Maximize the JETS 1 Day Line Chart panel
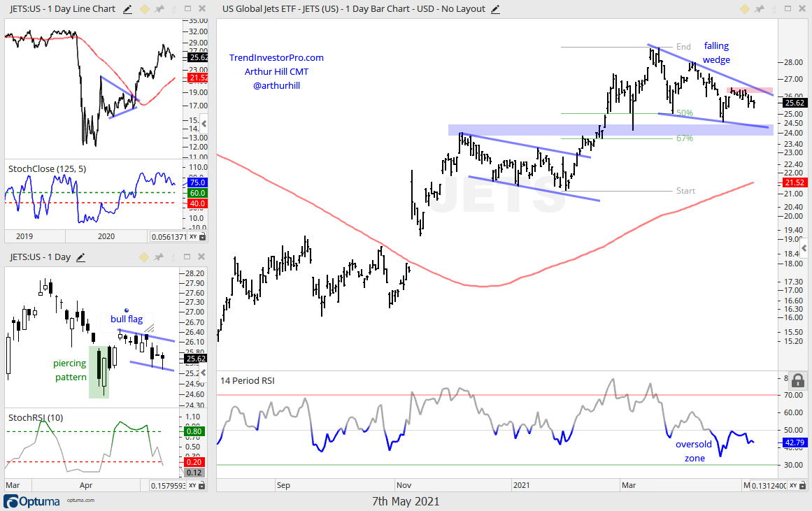The width and height of the screenshot is (812, 511). click(188, 9)
